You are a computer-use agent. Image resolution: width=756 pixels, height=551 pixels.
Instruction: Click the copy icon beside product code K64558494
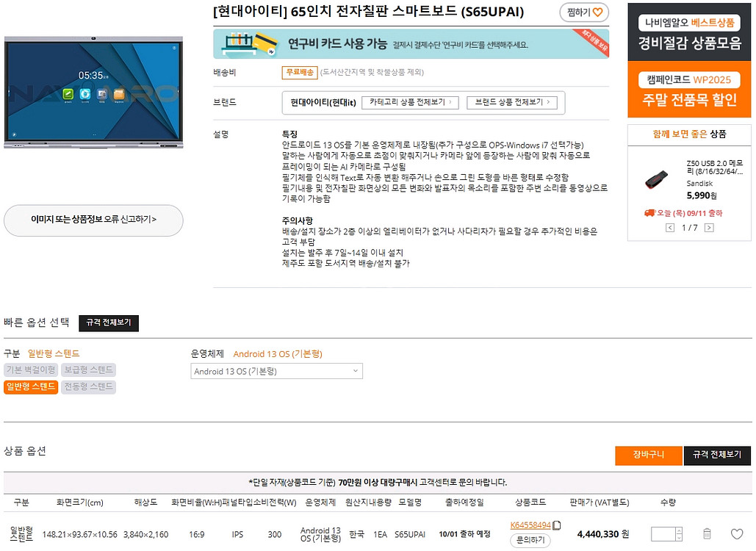tap(557, 525)
